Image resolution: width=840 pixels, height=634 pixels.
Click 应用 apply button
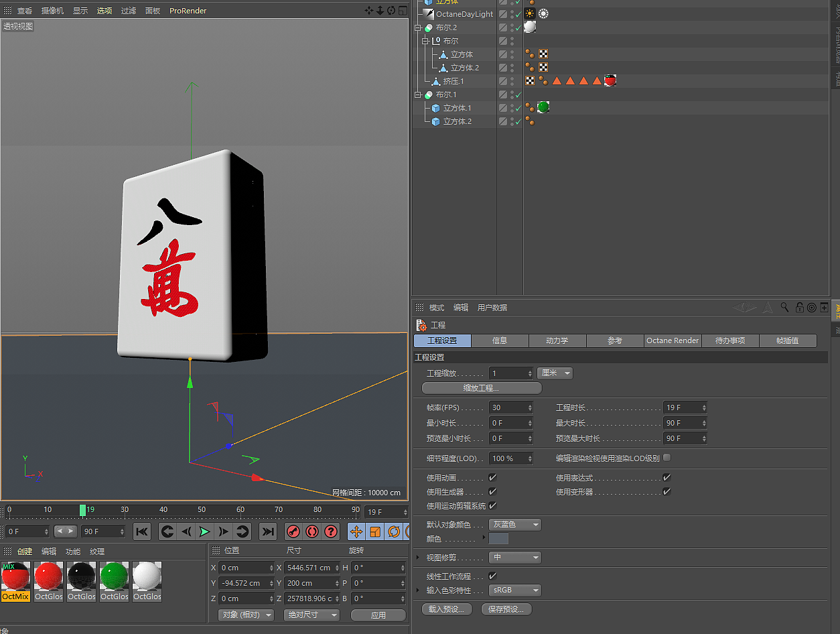(x=378, y=615)
